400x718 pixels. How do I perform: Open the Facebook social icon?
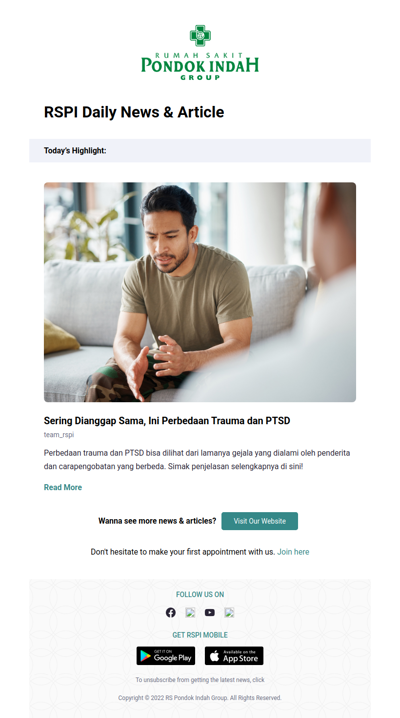click(x=171, y=613)
